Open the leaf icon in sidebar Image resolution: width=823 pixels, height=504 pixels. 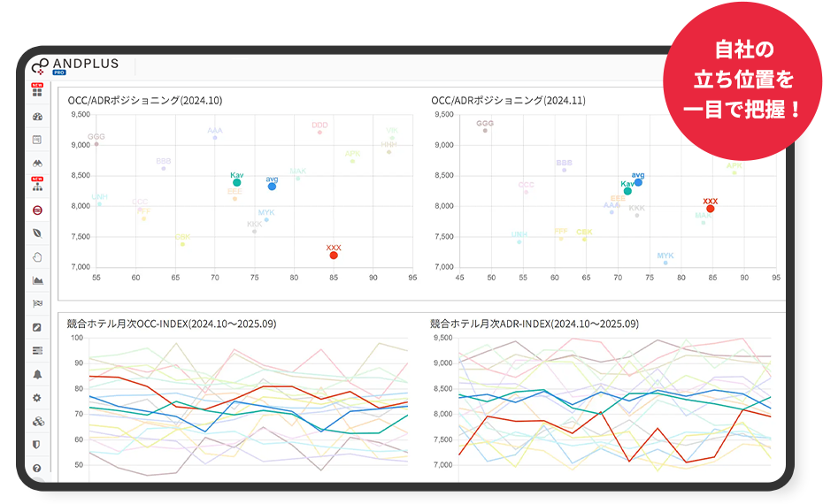click(37, 233)
